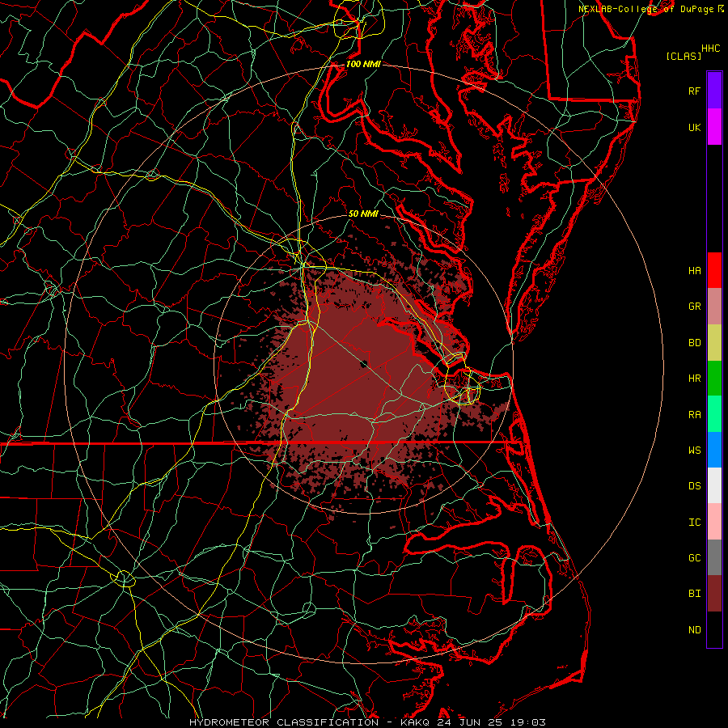The height and width of the screenshot is (728, 728).
Task: Click the IC light pink legend swatch
Action: click(714, 522)
